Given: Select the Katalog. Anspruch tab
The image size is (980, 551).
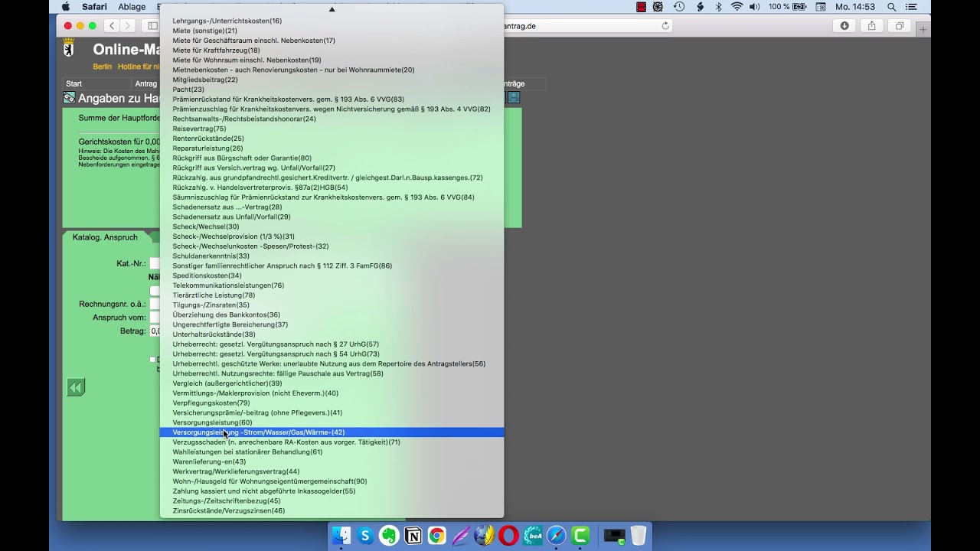Looking at the screenshot, I should click(105, 237).
